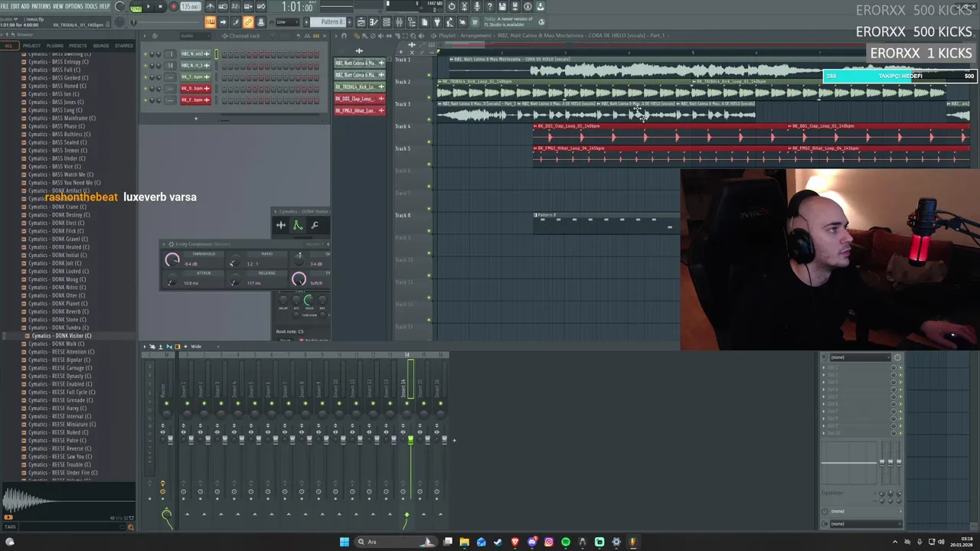Pick RK_TRIBAL4_Kick_Loop in the playlist picker
This screenshot has height=551, width=980.
[x=359, y=86]
